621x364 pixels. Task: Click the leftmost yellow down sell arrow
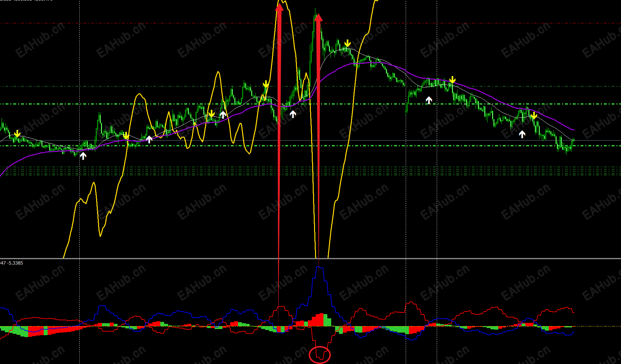[x=17, y=133]
